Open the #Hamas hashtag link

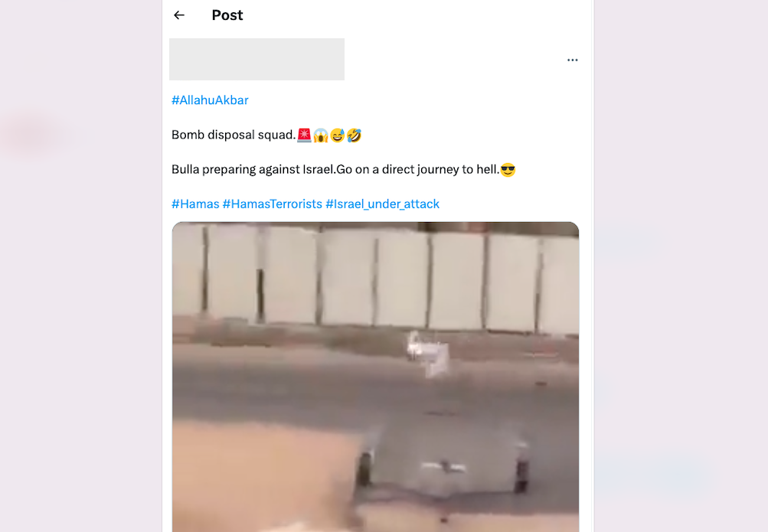click(195, 204)
